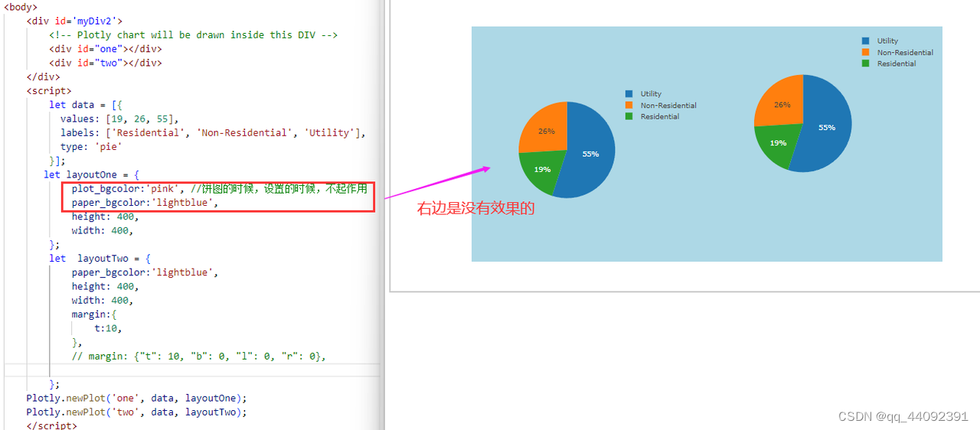
Task: Toggle the Utility legend label of the left pie
Action: [x=651, y=94]
